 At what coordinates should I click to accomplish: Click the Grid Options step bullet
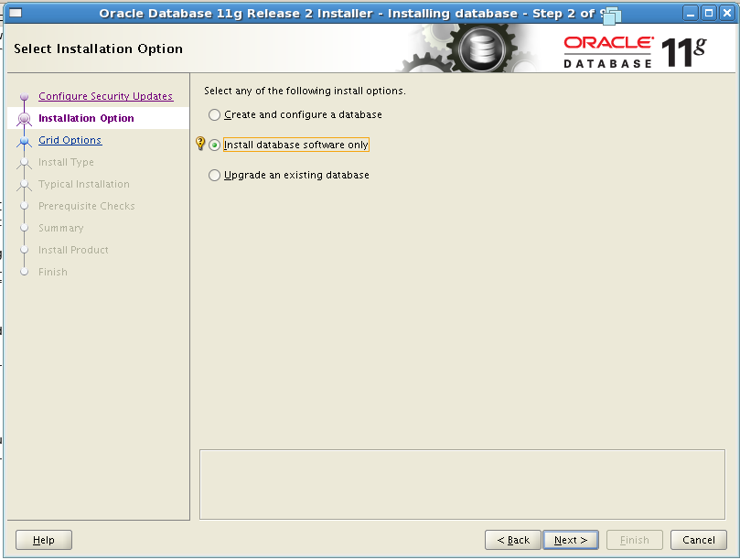pyautogui.click(x=24, y=141)
